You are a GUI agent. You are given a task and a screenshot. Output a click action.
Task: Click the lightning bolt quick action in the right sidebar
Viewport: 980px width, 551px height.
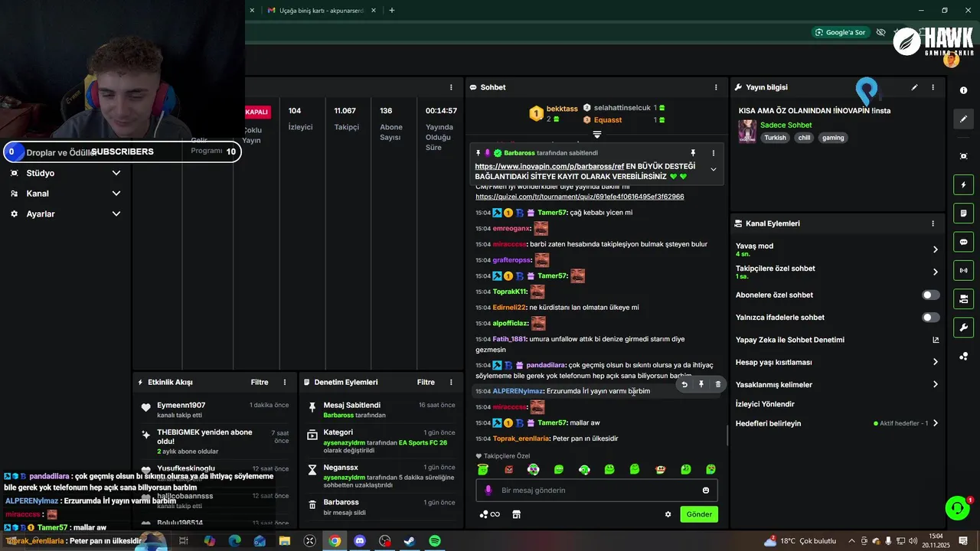point(963,184)
